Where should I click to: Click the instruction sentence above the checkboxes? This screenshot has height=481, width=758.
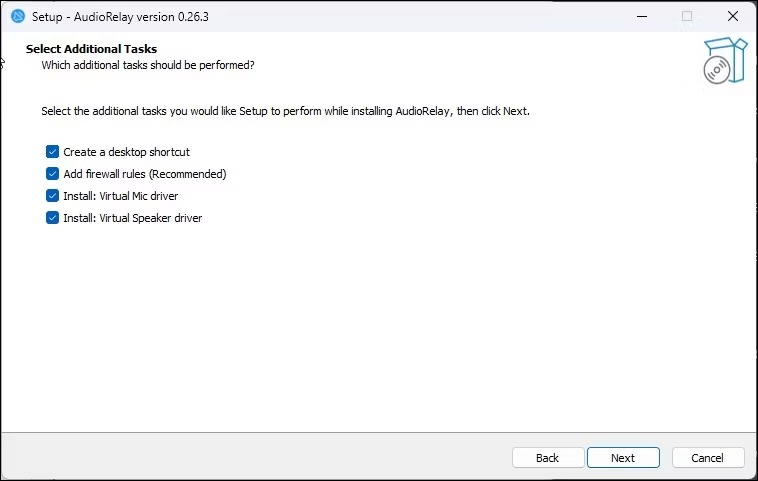285,111
